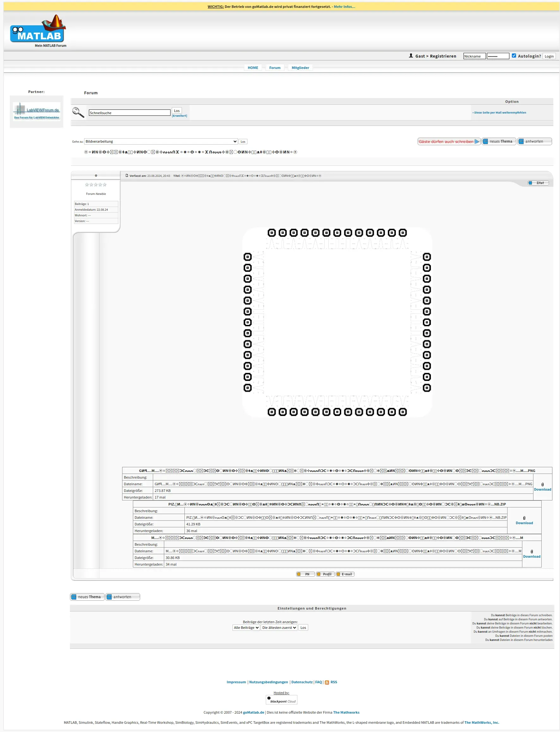
Task: Open the Datenschutz footer link
Action: click(302, 682)
